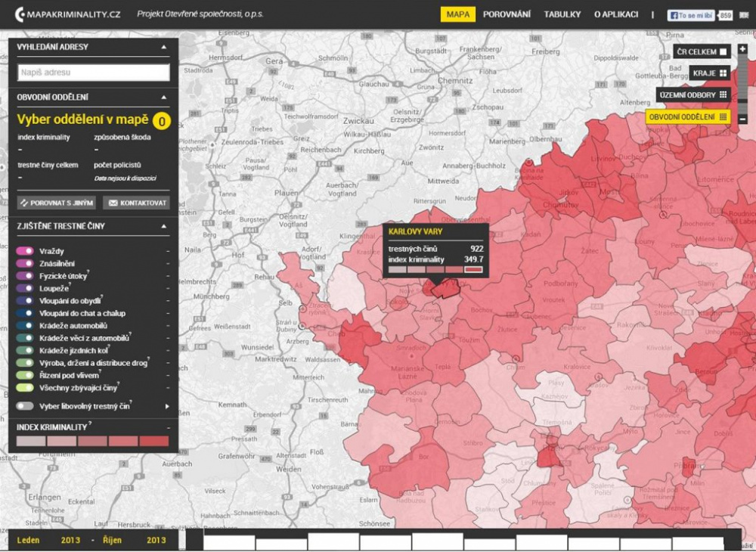
Task: Enable the 'Vyber libovolný trestný čin' switch
Action: [25, 406]
